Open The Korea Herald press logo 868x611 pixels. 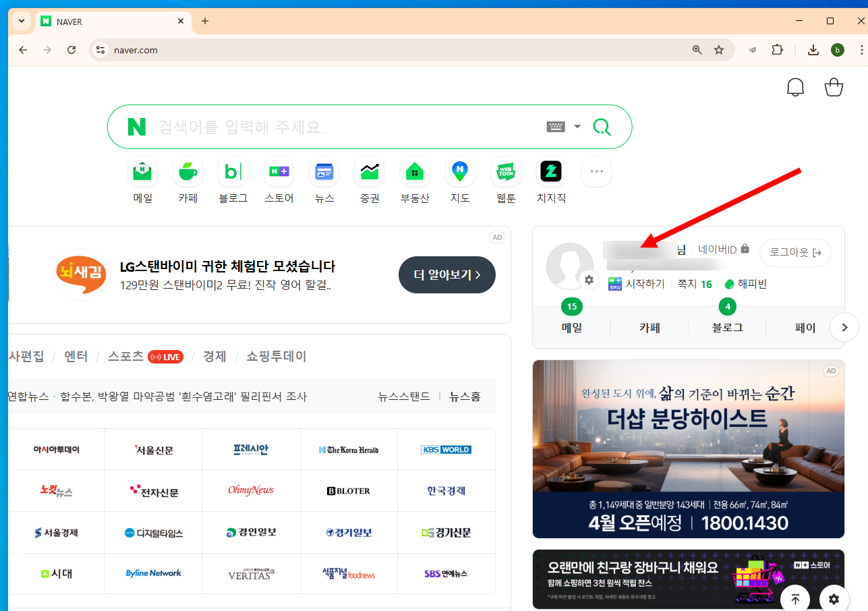(349, 449)
